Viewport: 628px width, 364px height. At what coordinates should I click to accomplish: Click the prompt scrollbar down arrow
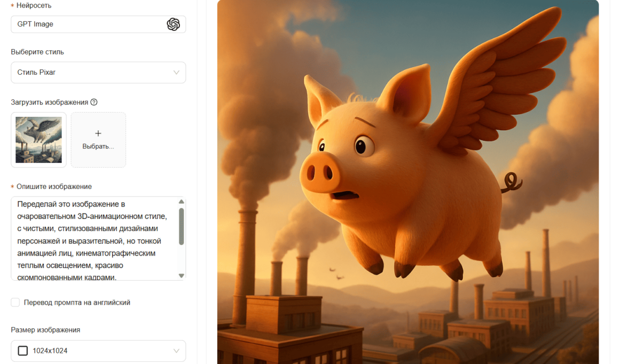tap(182, 275)
